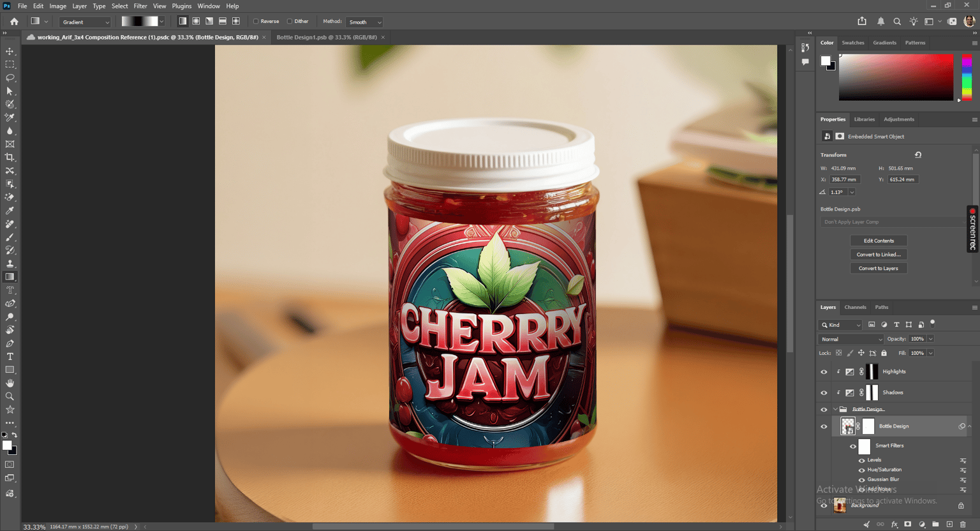This screenshot has width=980, height=531.
Task: Hide the Levels smart filter
Action: click(862, 460)
